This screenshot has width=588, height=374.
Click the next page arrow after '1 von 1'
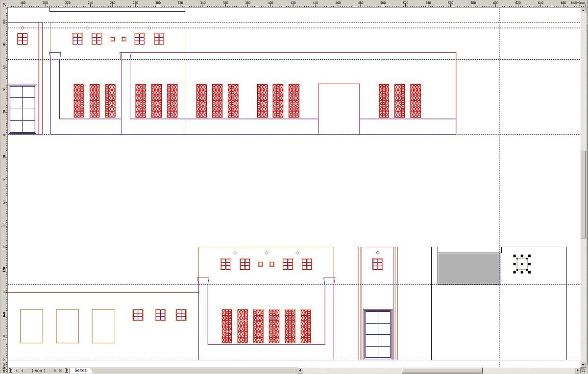[x=55, y=371]
